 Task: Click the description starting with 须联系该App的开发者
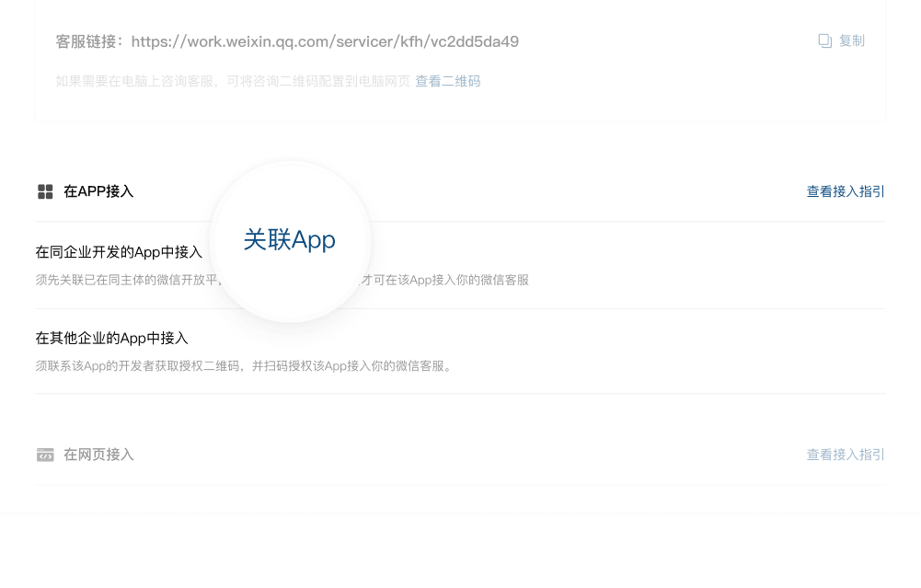(246, 366)
